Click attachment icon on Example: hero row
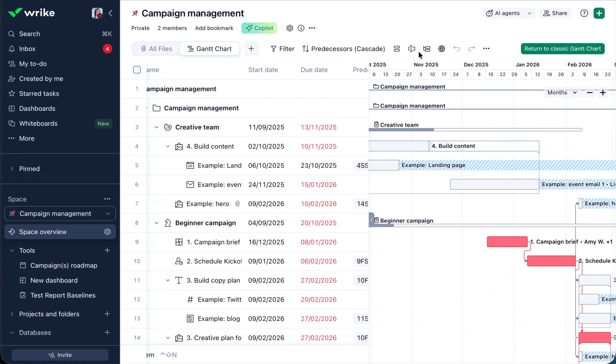This screenshot has width=616, height=364. tap(238, 204)
